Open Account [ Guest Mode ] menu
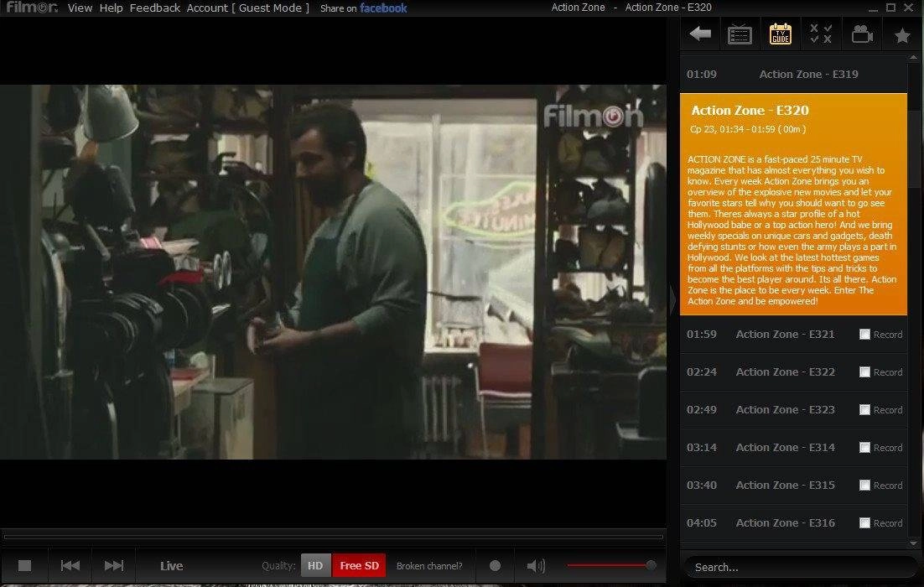This screenshot has width=924, height=587. (247, 8)
